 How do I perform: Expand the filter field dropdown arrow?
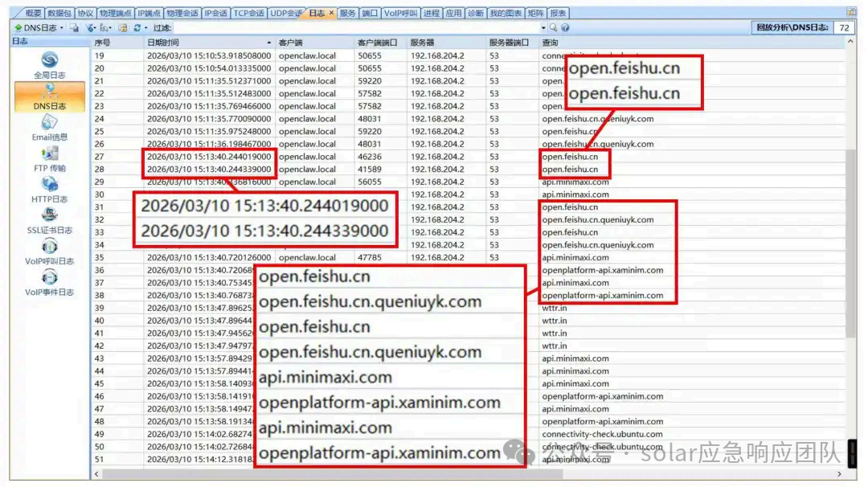tap(543, 27)
